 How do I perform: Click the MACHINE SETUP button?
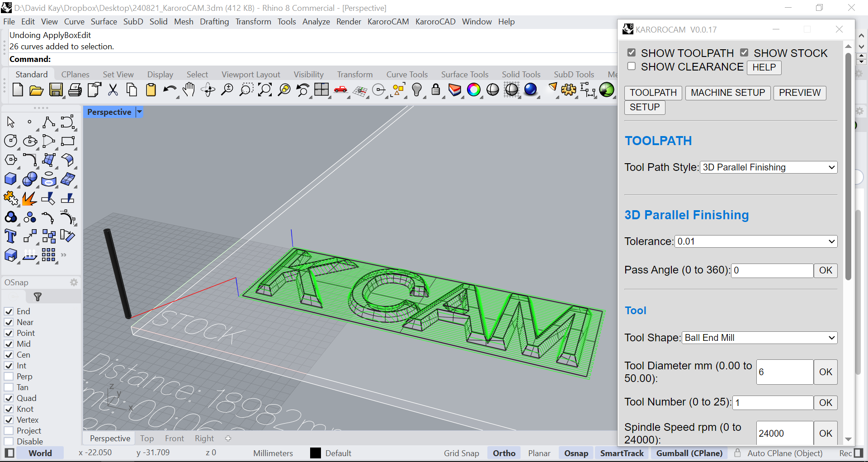[728, 93]
